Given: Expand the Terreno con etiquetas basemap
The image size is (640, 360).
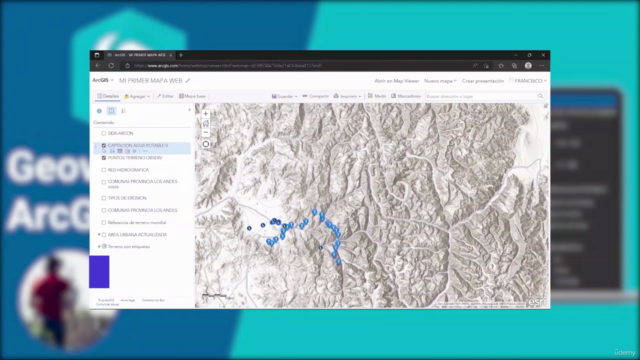Looking at the screenshot, I should (99, 247).
